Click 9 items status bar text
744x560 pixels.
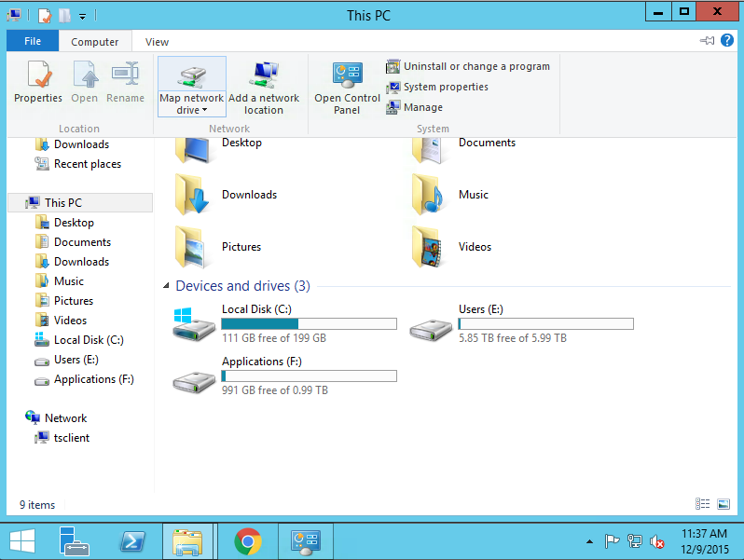coord(37,505)
